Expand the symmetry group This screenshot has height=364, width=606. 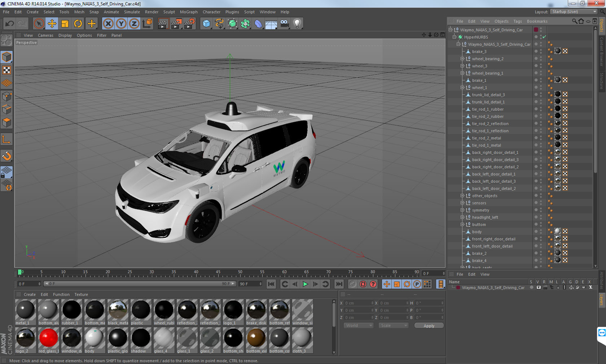(x=462, y=210)
